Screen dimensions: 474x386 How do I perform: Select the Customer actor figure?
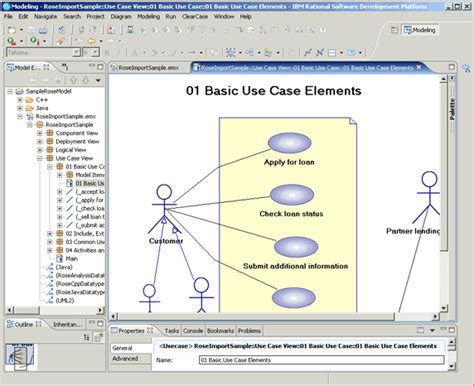(x=164, y=209)
